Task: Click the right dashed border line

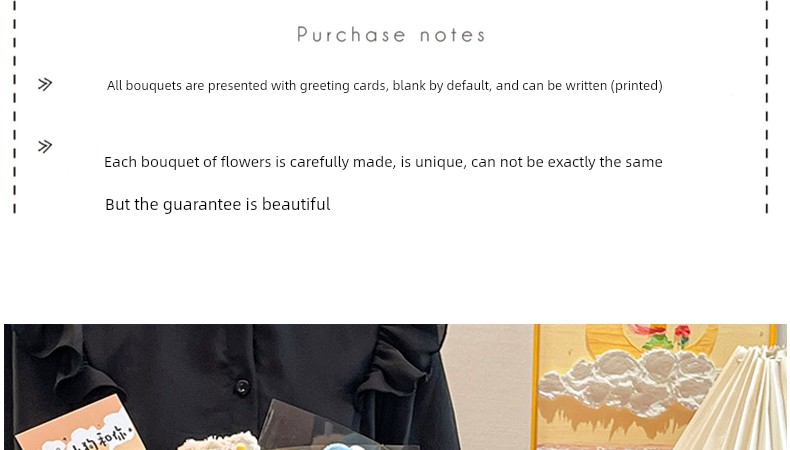Action: tap(767, 110)
